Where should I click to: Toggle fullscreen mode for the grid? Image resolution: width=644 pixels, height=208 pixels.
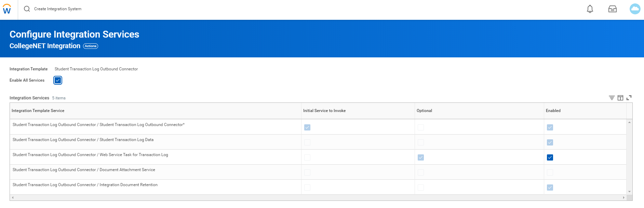pos(629,98)
